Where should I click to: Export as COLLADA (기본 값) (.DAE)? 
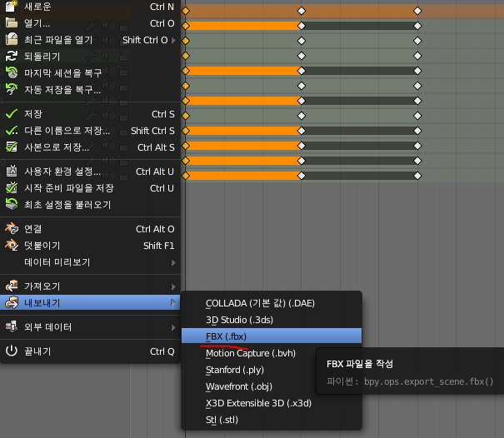(x=272, y=303)
